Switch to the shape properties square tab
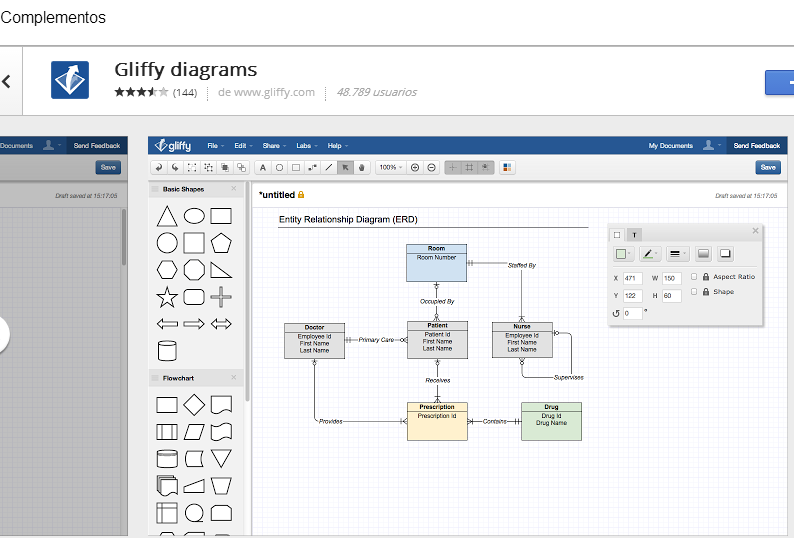 click(617, 235)
